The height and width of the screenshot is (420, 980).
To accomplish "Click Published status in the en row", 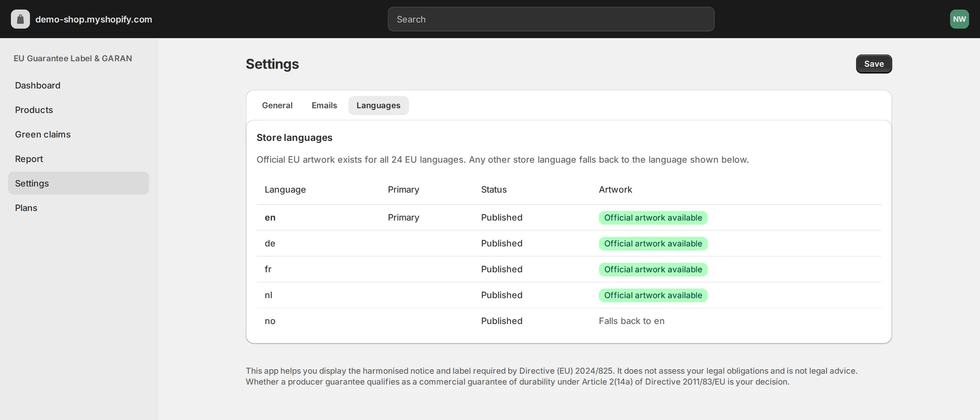I will point(502,218).
